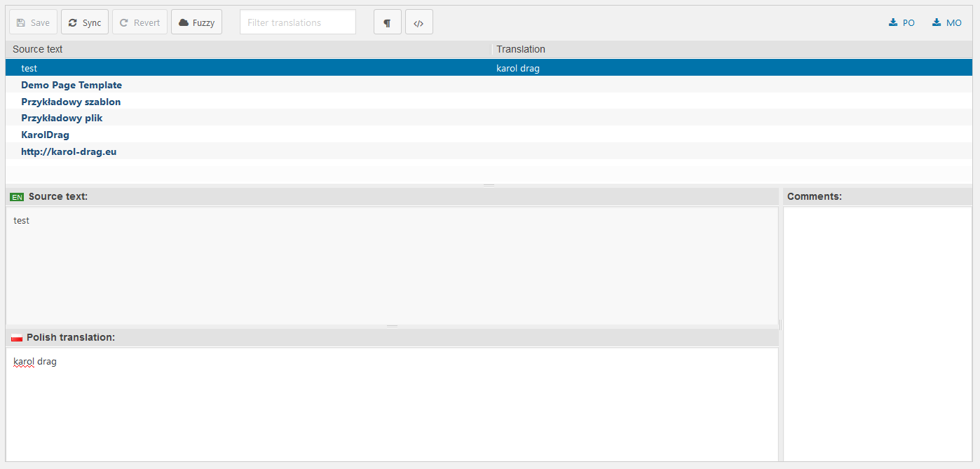This screenshot has height=469, width=980.
Task: Toggle code view with the angle-brackets icon
Action: [418, 22]
